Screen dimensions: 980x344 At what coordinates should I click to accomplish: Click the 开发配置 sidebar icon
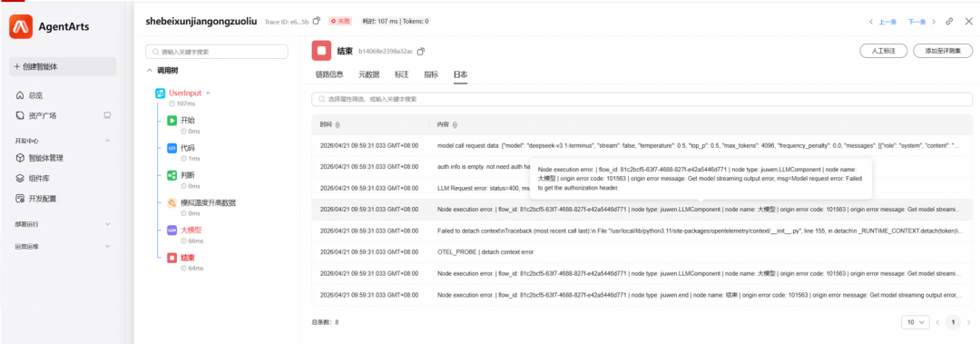click(20, 199)
